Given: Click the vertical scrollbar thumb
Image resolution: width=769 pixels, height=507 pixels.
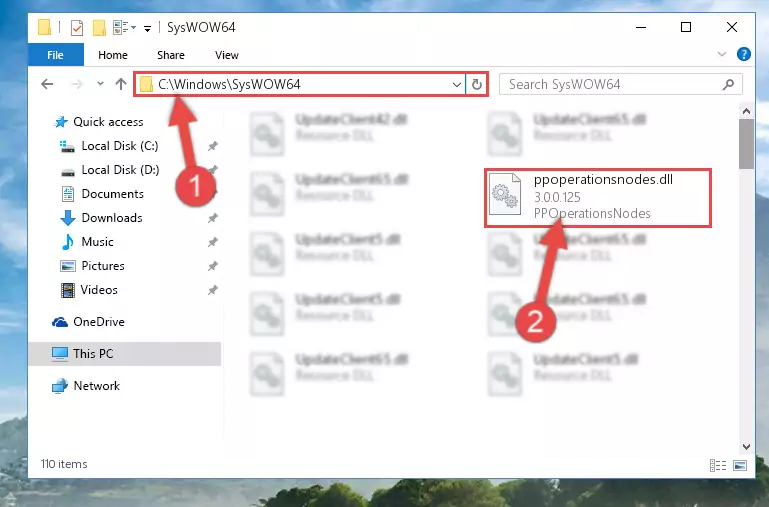Looking at the screenshot, I should [746, 144].
